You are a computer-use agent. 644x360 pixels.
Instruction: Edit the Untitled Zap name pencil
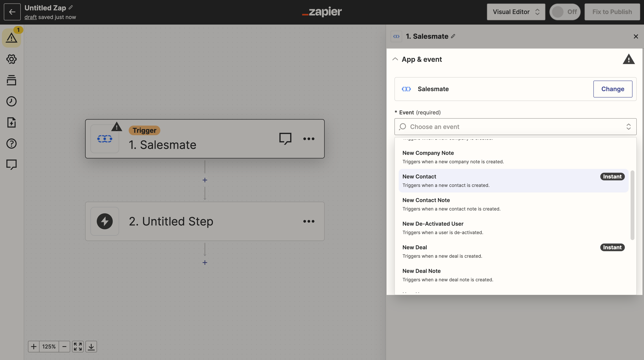[71, 7]
